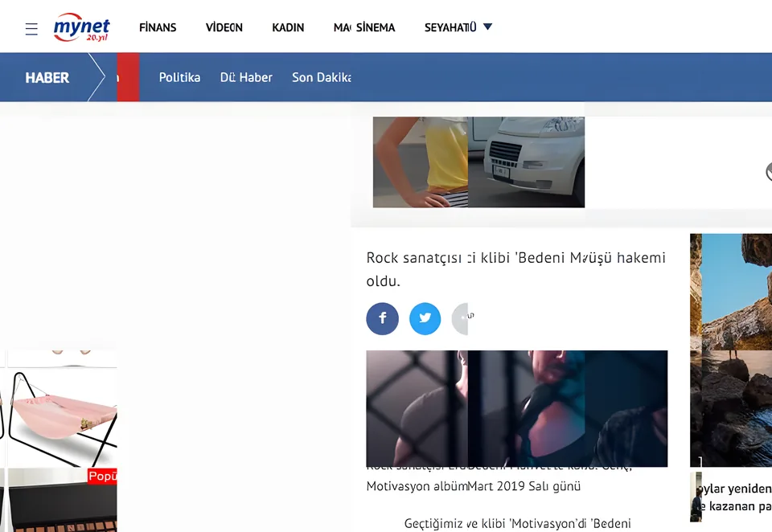Select the Politika tab
The height and width of the screenshot is (532, 772).
tap(179, 77)
